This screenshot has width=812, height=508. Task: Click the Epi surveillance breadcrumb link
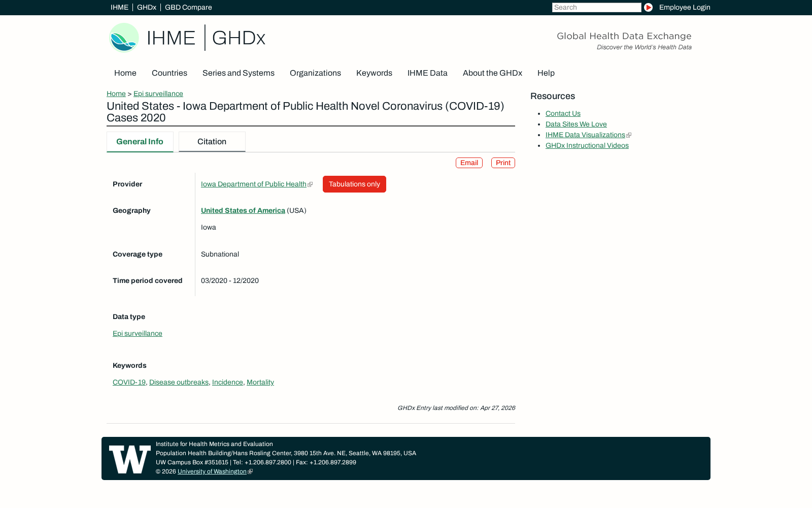[158, 93]
